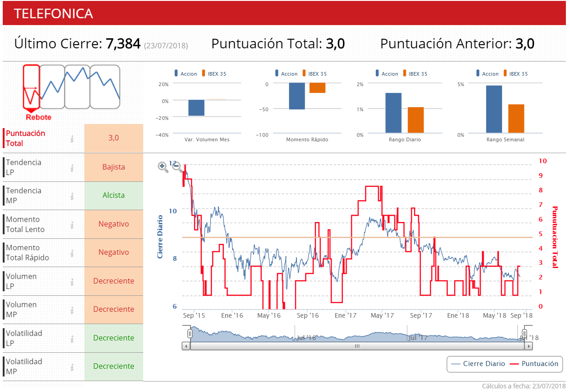Open info icon beside Volumen LP
Viewport: 570px width, 392px height.
pos(72,281)
